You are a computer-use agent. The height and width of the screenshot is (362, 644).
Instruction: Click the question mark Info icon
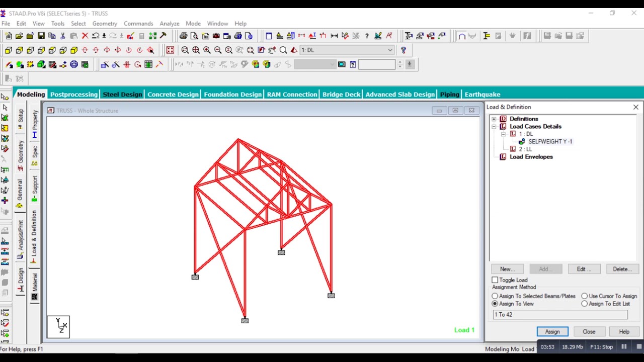point(367,36)
